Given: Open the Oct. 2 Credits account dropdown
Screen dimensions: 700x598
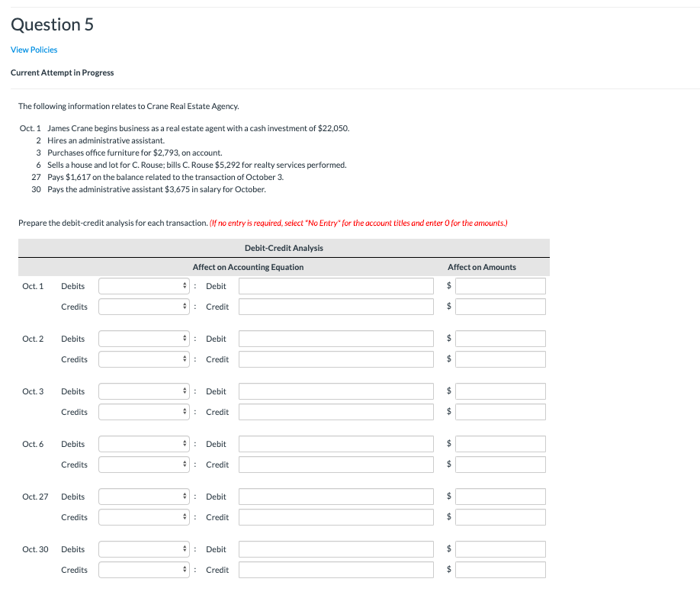Looking at the screenshot, I should [x=143, y=359].
